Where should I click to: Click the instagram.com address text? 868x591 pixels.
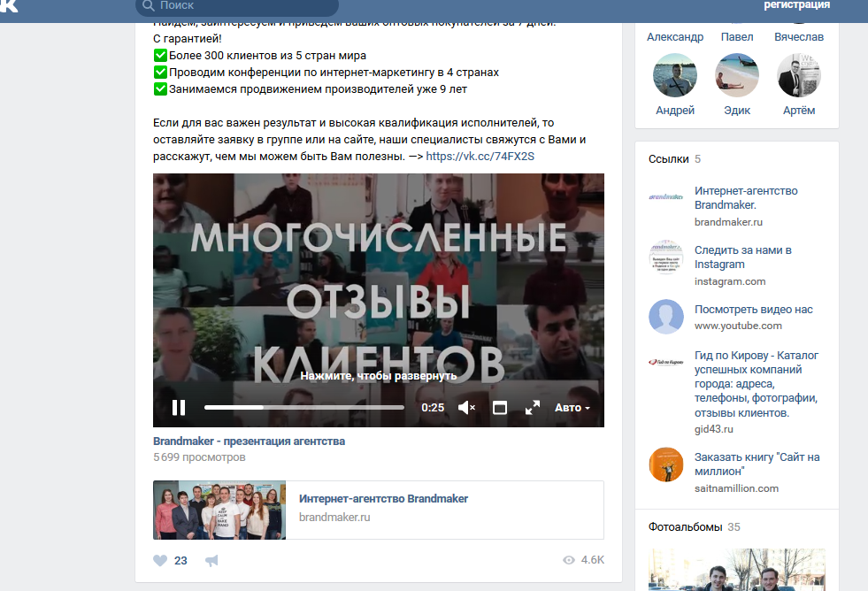(730, 281)
